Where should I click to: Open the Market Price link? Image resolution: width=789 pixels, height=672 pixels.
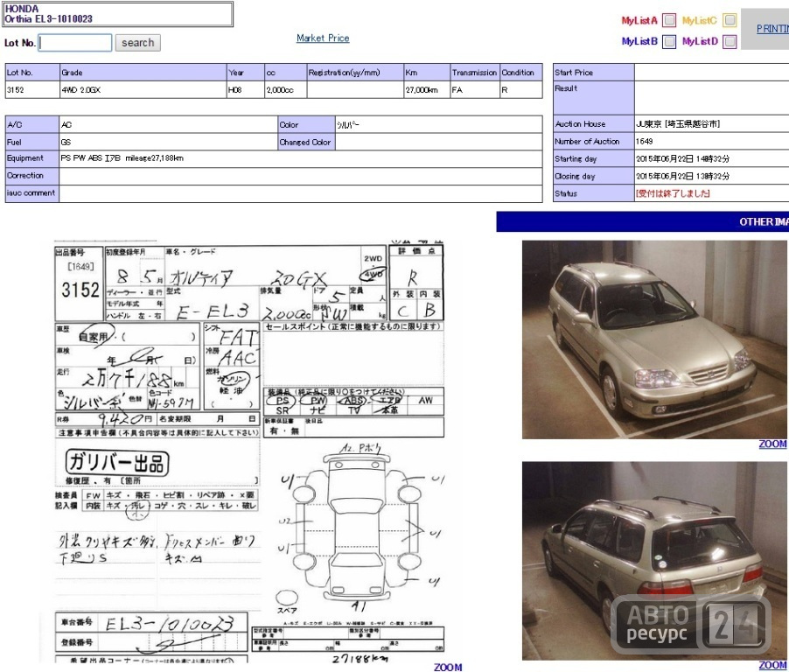coord(323,38)
